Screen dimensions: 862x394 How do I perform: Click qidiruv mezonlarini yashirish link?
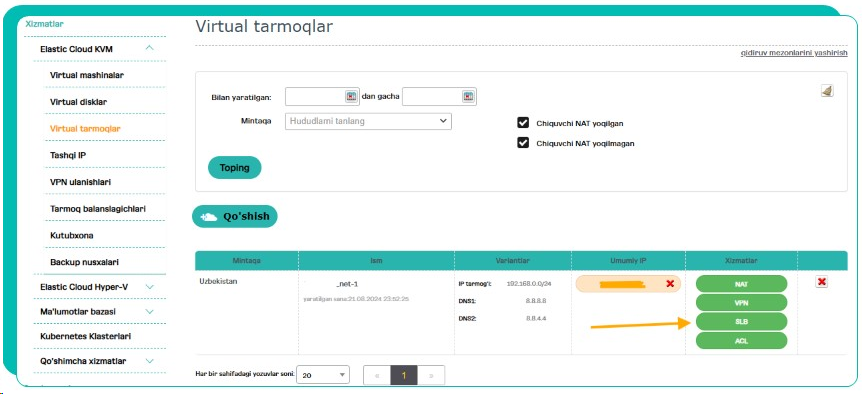[794, 53]
